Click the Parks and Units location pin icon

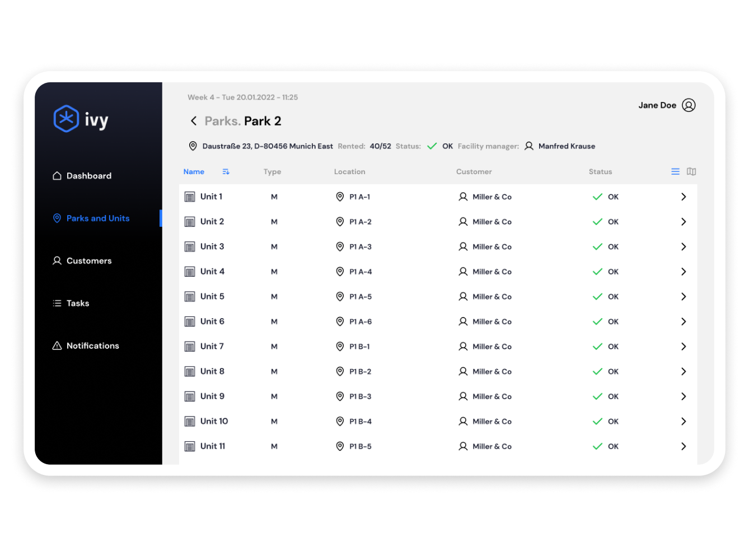point(57,218)
